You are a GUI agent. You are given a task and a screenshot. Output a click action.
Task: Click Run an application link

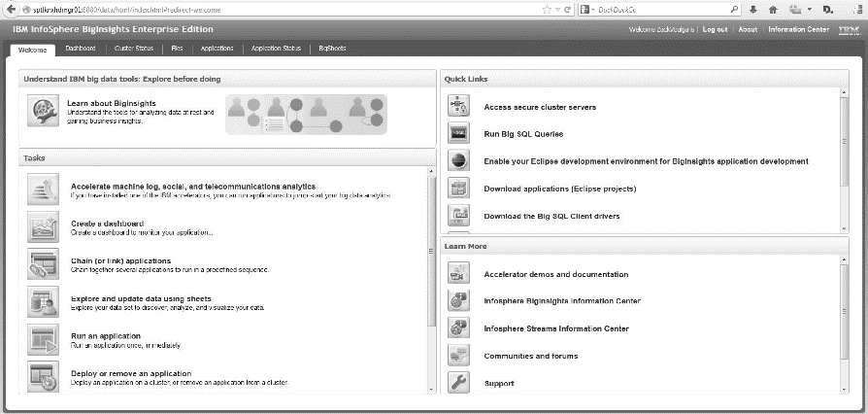pos(106,336)
